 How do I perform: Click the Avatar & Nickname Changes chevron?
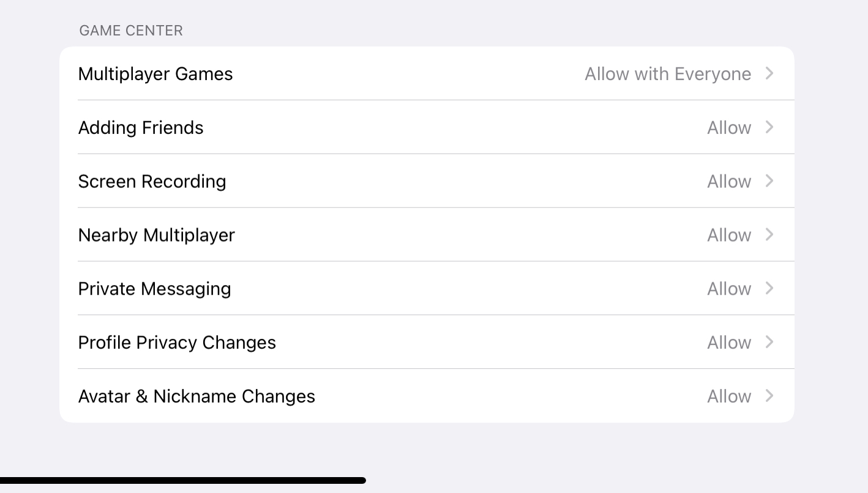click(770, 396)
